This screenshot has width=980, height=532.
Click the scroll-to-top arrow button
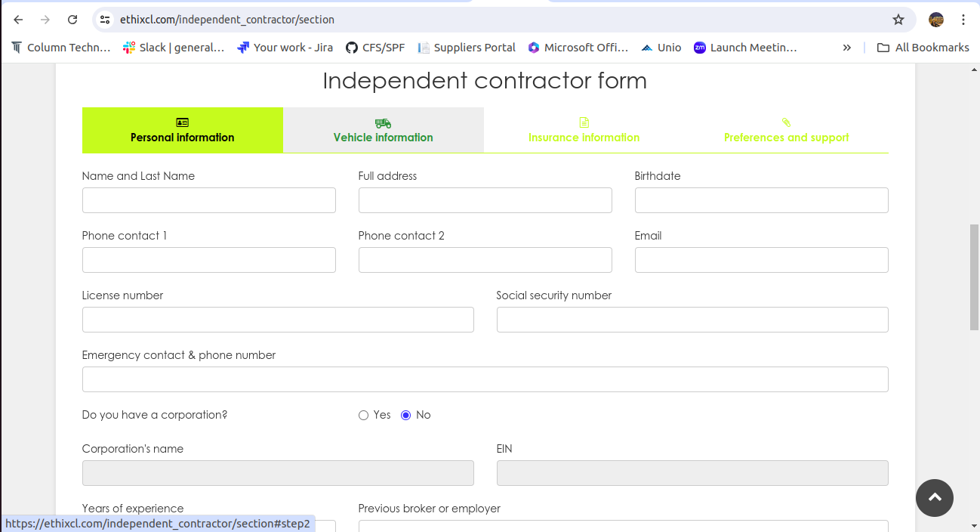tap(935, 497)
